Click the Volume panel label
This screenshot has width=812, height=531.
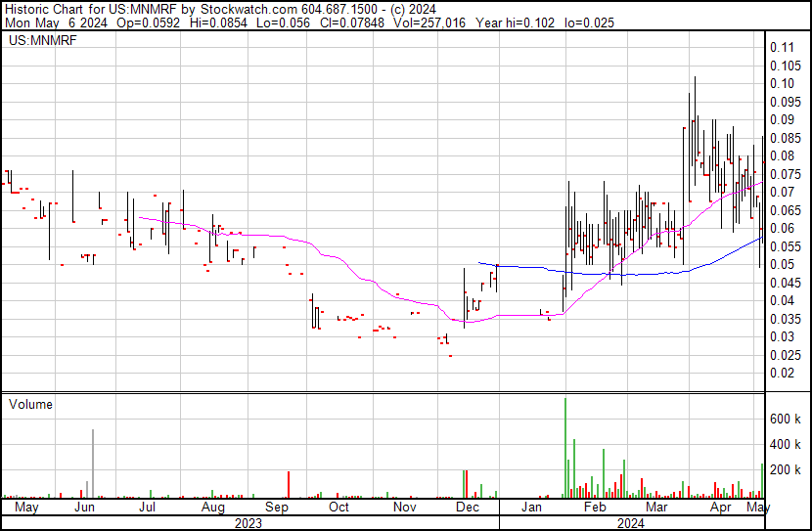pos(29,404)
